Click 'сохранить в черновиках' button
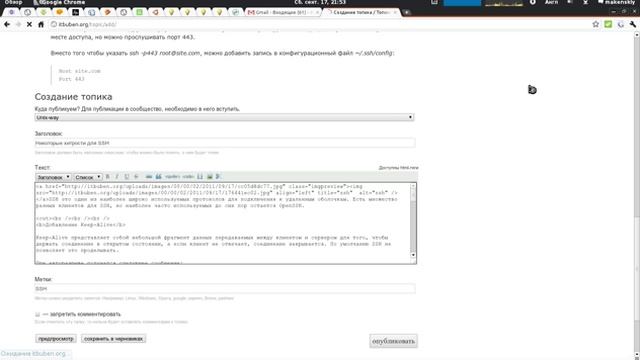The image size is (640, 360). coord(113,339)
